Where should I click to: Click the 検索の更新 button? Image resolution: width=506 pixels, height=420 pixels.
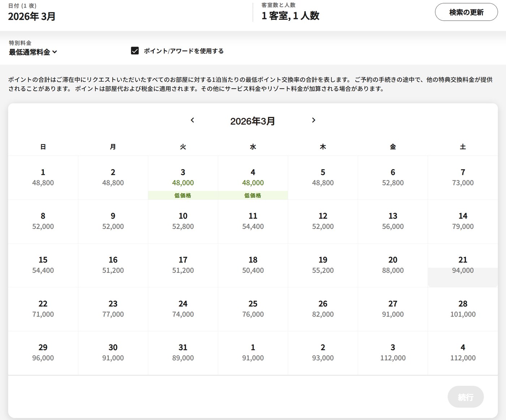click(466, 12)
